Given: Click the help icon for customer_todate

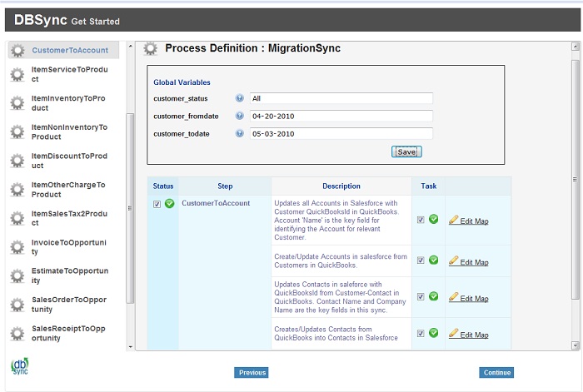Looking at the screenshot, I should (240, 133).
